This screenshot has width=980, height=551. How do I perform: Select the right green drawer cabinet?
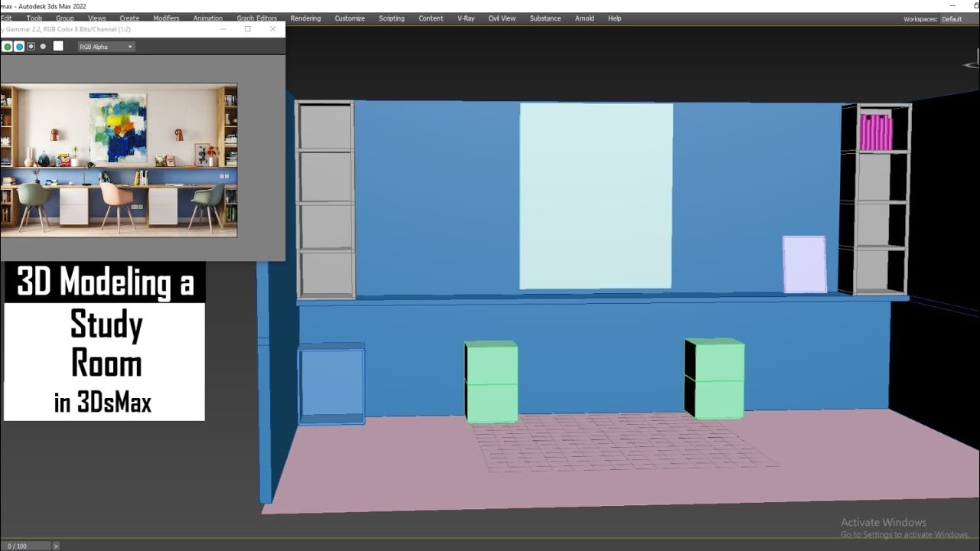click(x=714, y=379)
